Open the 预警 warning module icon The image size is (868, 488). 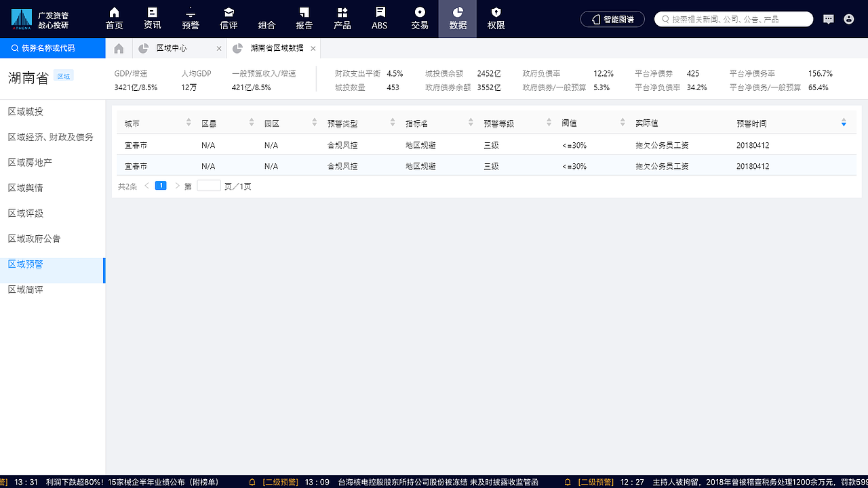point(190,19)
